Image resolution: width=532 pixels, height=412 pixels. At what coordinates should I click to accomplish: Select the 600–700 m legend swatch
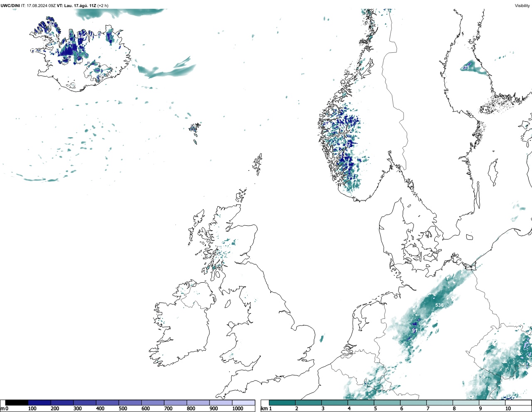click(153, 402)
